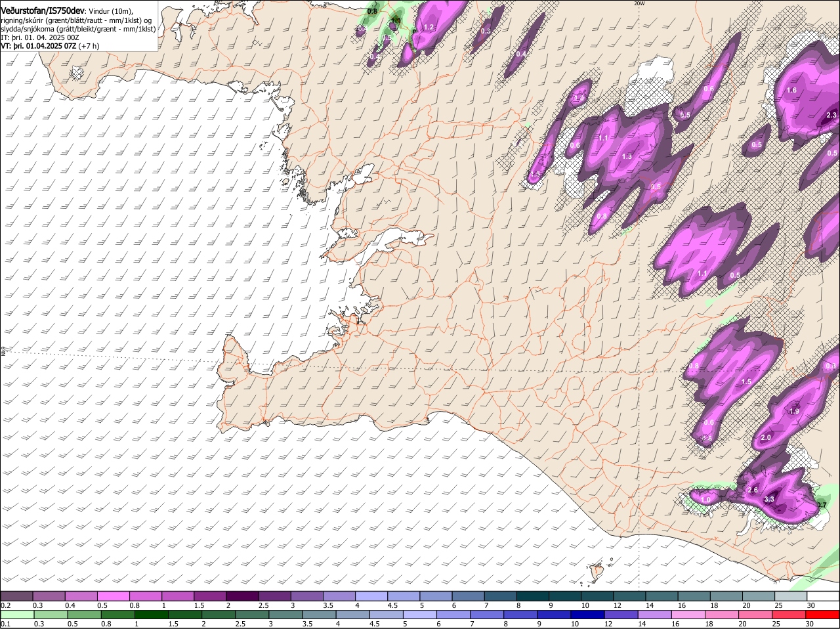Click the 2.6 precipitation value on the map

pos(753,490)
